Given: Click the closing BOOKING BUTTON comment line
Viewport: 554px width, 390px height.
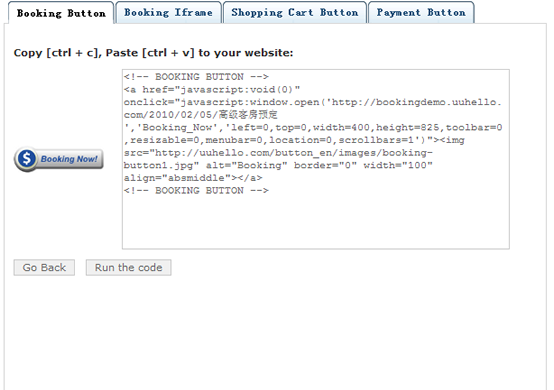Looking at the screenshot, I should [x=196, y=190].
